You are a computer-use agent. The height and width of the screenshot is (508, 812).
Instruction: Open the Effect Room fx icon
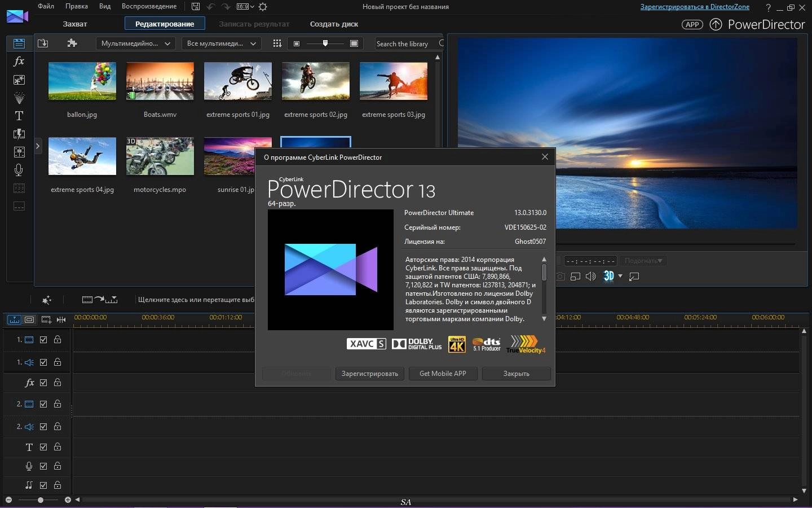pos(19,61)
